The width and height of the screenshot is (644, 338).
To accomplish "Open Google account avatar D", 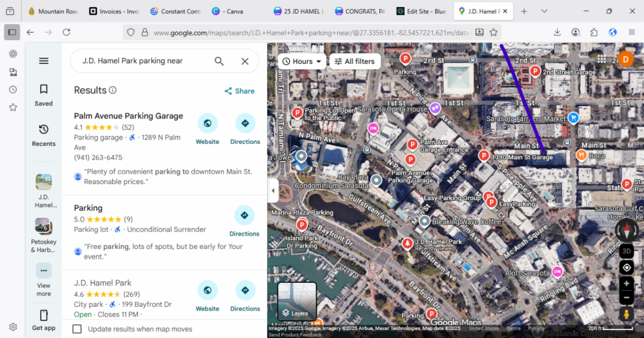I will point(625,59).
